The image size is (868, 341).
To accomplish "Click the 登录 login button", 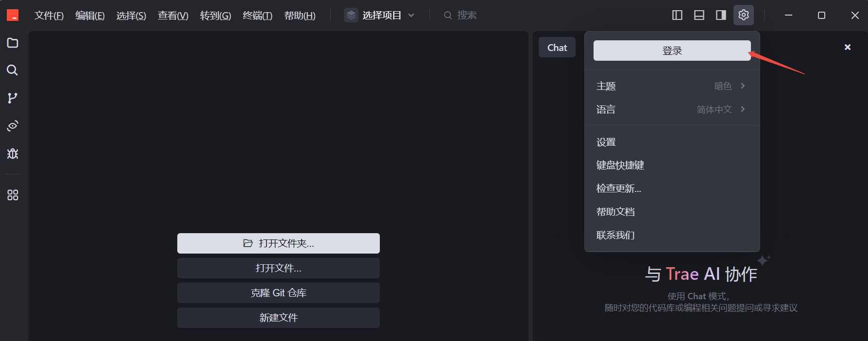I will [672, 51].
